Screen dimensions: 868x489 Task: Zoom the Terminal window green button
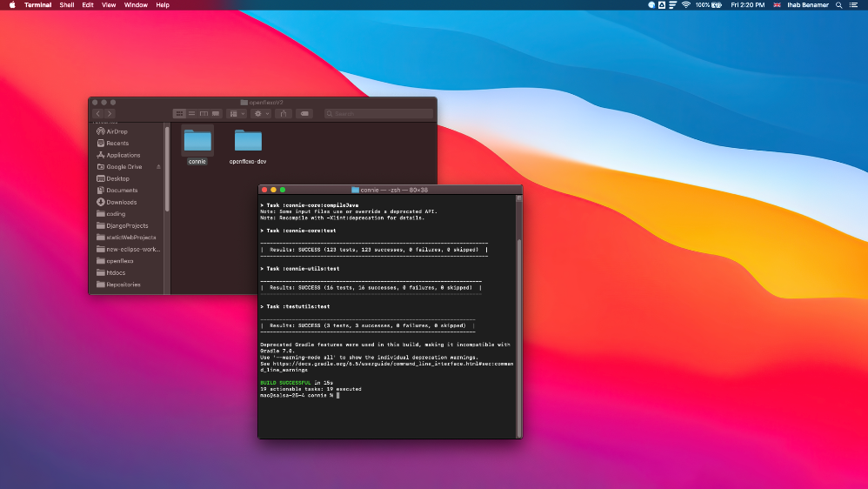tap(283, 190)
